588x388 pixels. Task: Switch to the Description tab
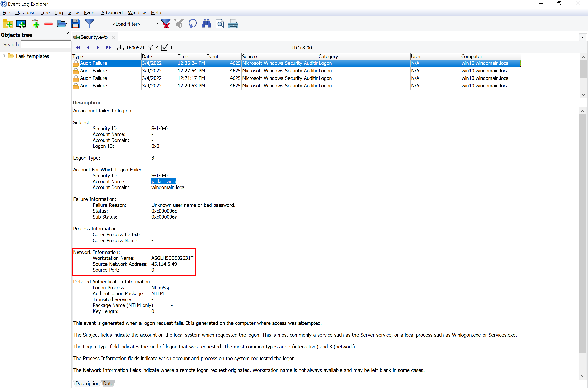(x=87, y=383)
